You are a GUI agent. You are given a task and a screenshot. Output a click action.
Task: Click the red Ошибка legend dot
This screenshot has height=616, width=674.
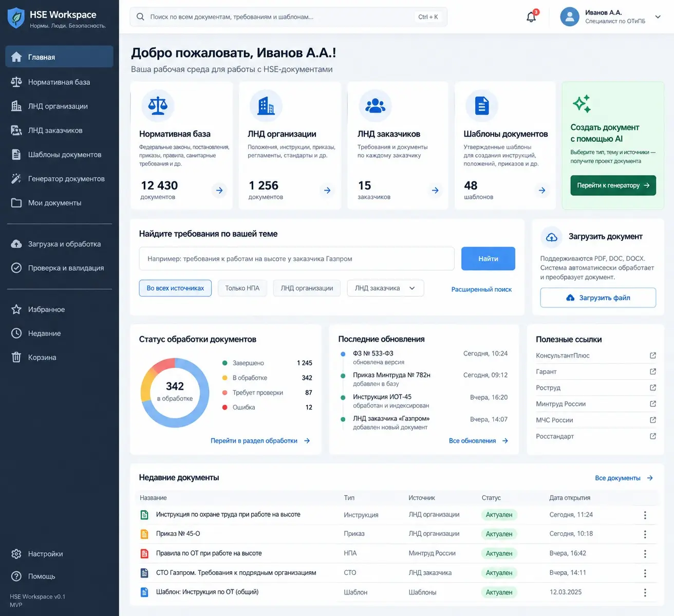click(224, 407)
